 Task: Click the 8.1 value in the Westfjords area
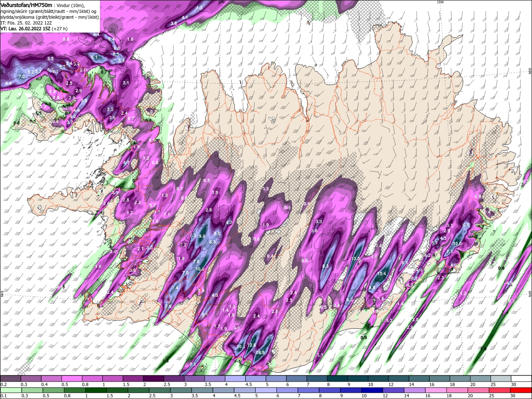[x=94, y=57]
